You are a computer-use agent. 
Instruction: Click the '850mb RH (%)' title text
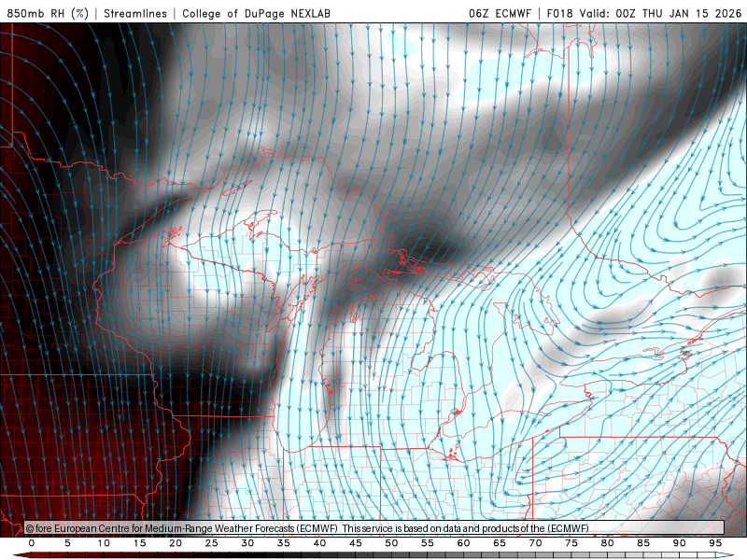(x=48, y=13)
